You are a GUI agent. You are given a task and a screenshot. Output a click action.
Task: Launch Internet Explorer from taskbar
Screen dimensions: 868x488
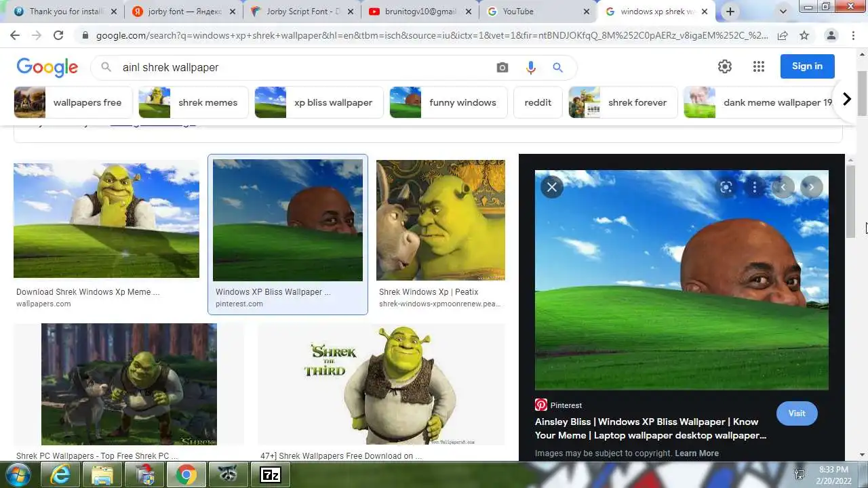(60, 474)
